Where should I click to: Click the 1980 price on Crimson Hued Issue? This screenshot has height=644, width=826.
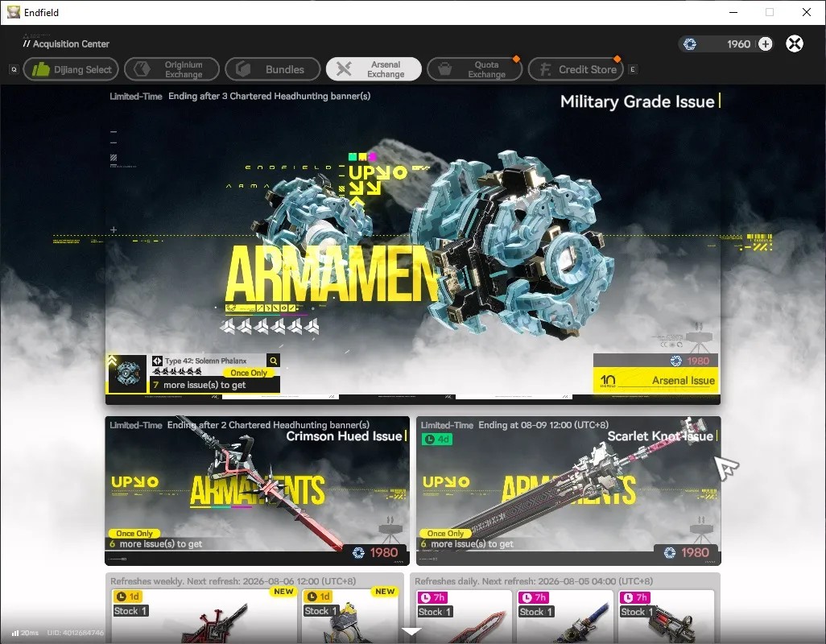point(376,552)
